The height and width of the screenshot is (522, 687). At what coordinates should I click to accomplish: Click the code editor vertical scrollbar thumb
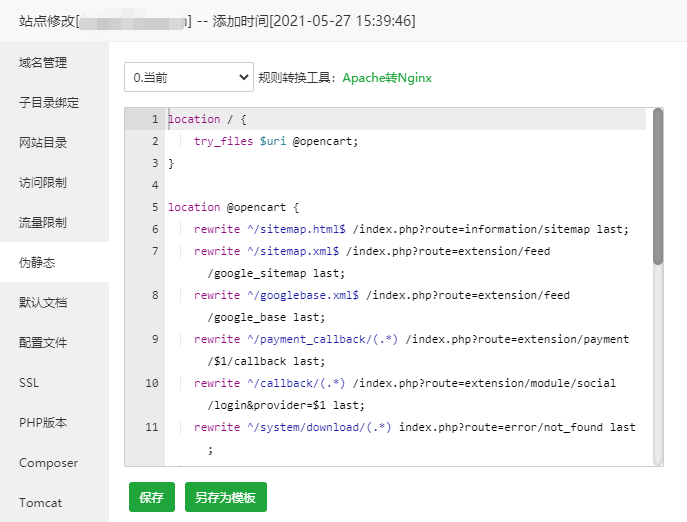tap(658, 187)
